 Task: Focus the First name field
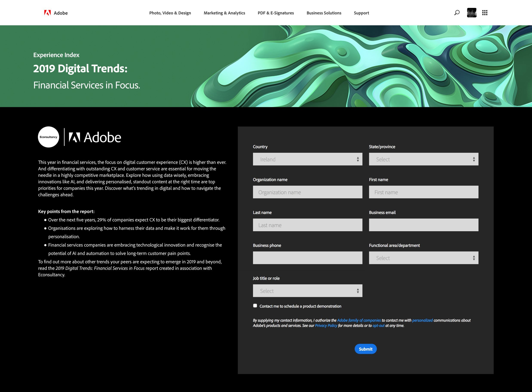pos(424,192)
